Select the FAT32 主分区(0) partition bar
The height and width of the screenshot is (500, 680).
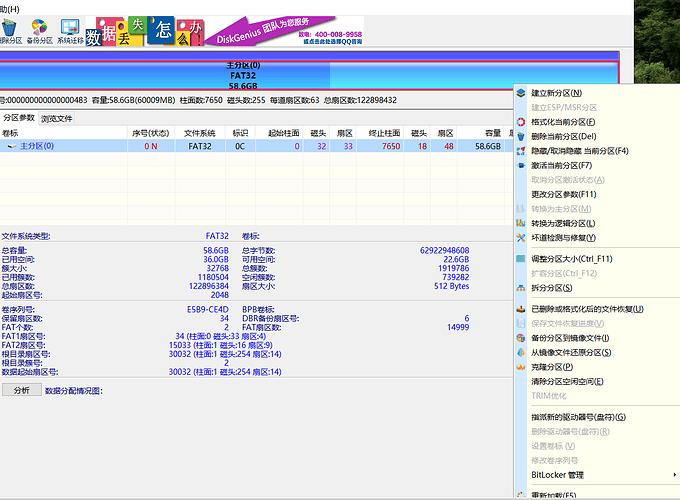coord(309,75)
